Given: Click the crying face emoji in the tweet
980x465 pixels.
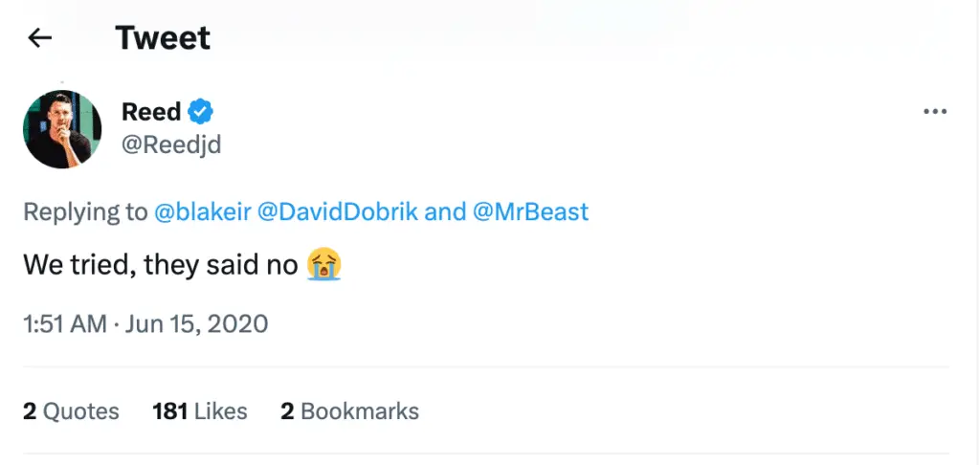Looking at the screenshot, I should tap(323, 265).
